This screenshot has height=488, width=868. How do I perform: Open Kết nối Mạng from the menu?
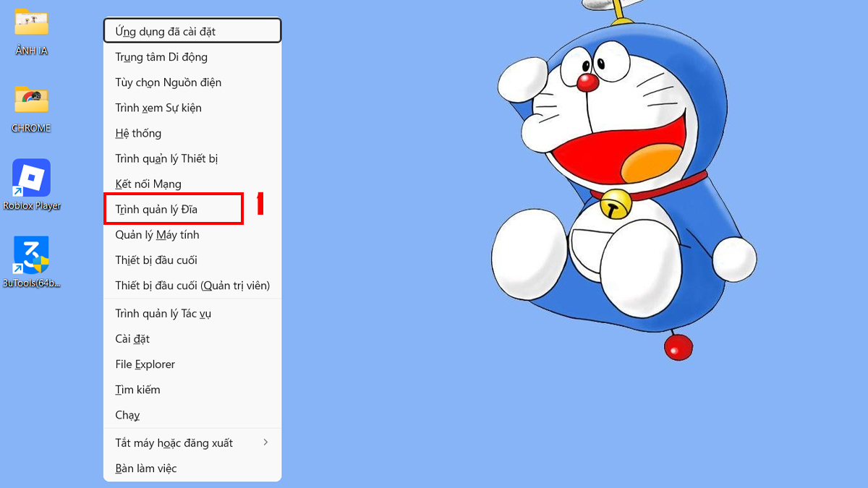(192, 184)
